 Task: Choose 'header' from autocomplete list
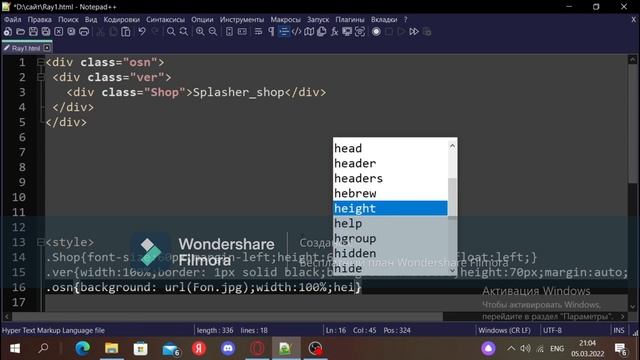coord(390,163)
